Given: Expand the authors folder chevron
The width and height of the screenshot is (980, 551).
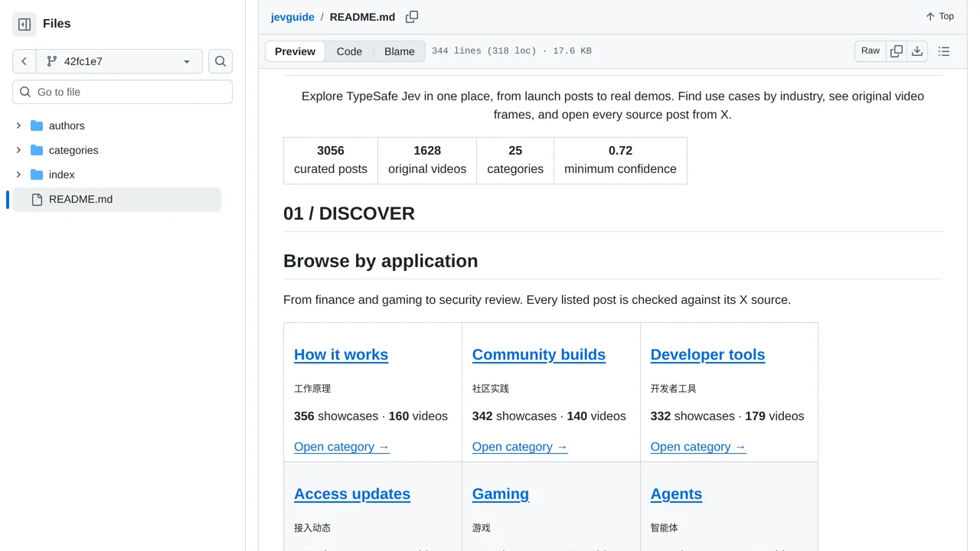Looking at the screenshot, I should tap(18, 126).
